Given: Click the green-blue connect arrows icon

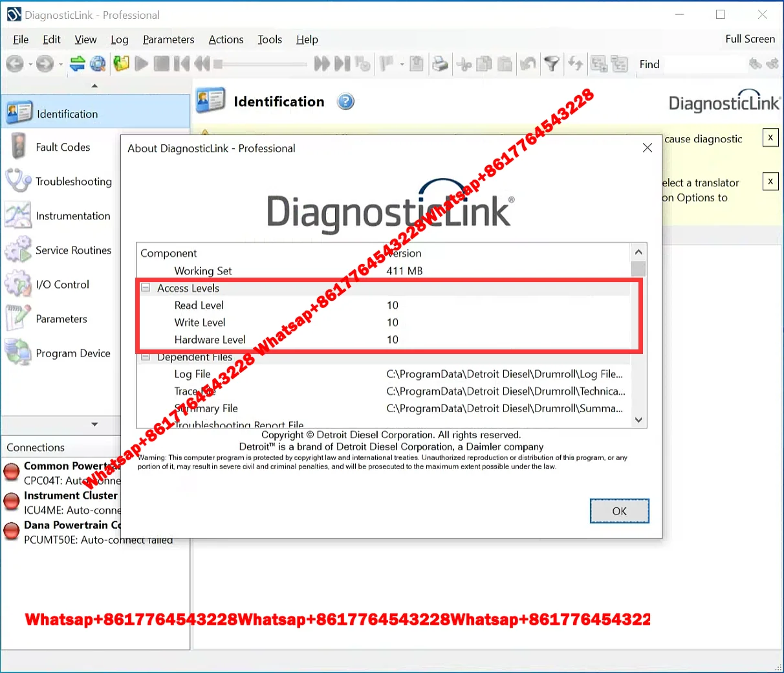Looking at the screenshot, I should coord(77,63).
